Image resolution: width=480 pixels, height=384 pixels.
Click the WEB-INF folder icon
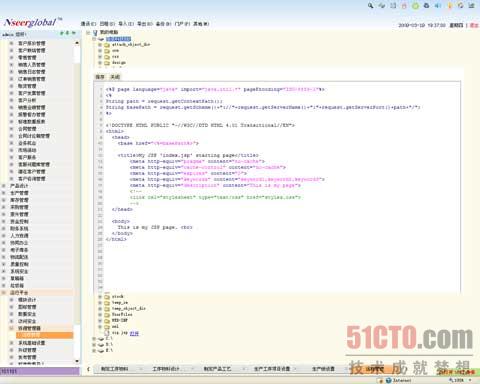(107, 321)
